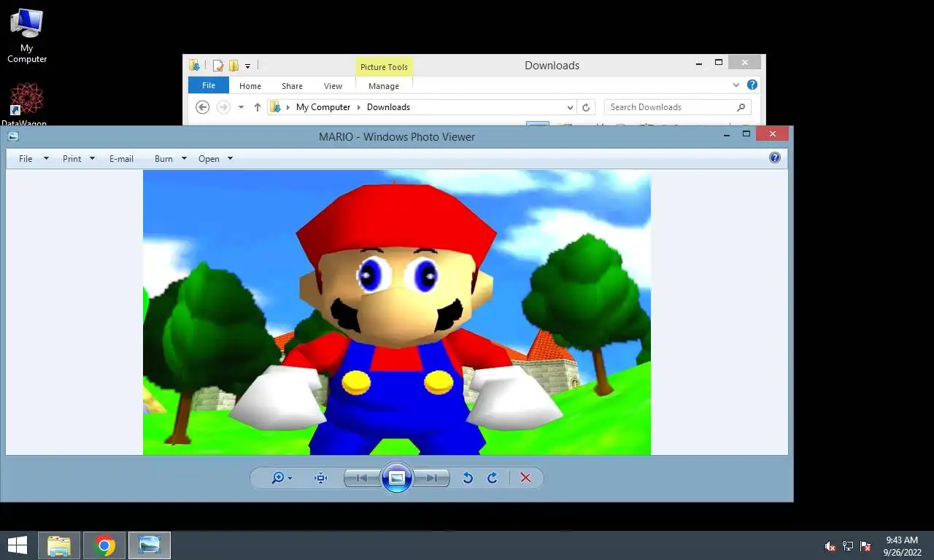934x560 pixels.
Task: Click Forward arrow in Downloads window
Action: point(223,107)
